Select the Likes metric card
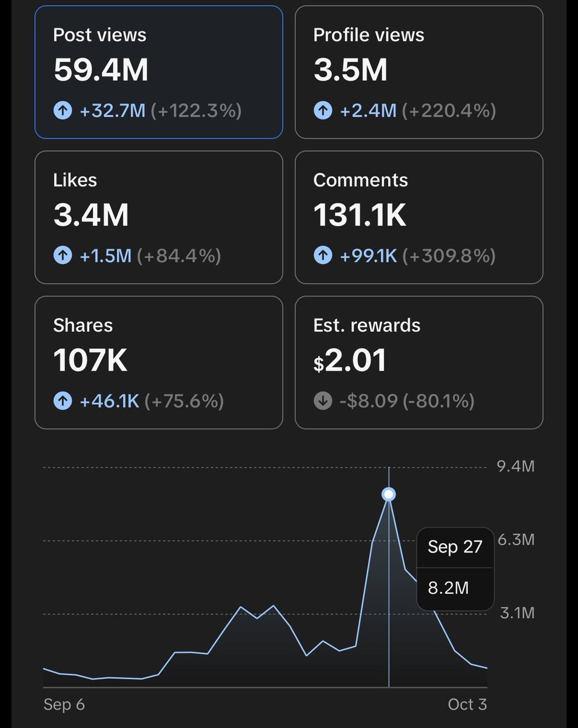Screen dimensions: 578x728 click(159, 217)
